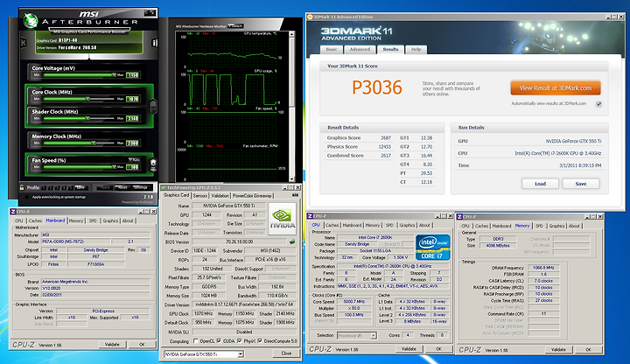Select Afterburner profile slot 2
This screenshot has width=630, height=364.
[x=51, y=187]
